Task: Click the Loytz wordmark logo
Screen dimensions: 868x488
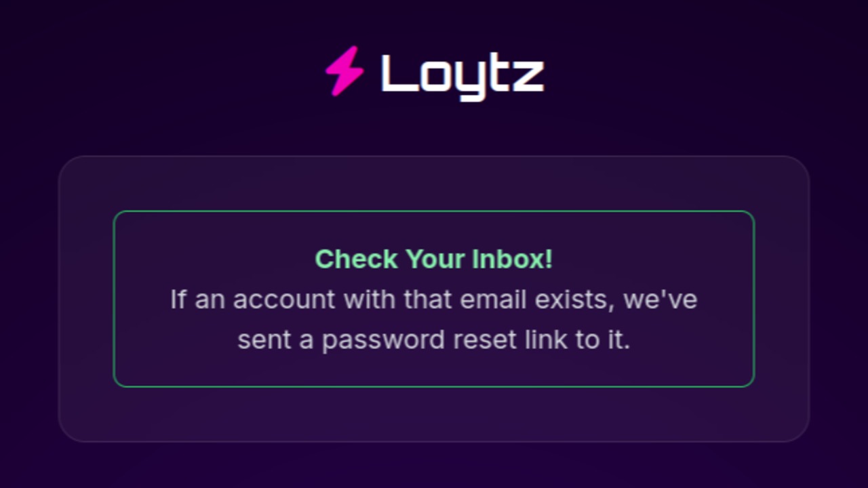Action: pyautogui.click(x=462, y=73)
